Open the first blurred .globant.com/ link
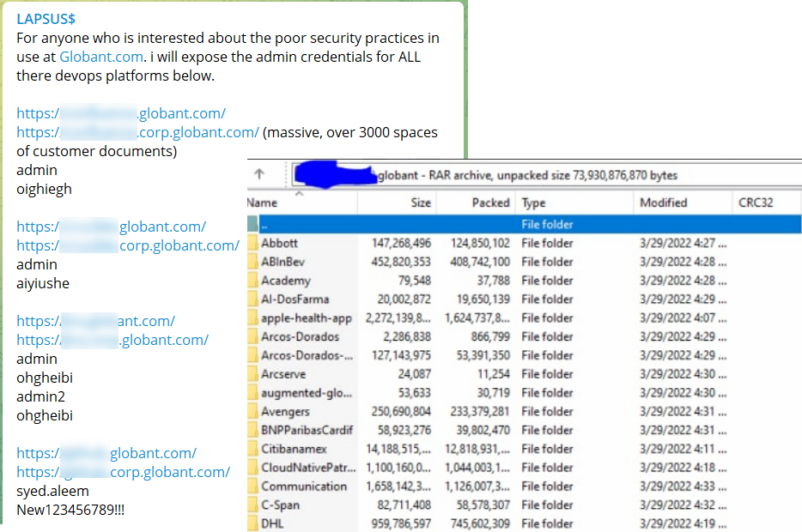 point(121,113)
